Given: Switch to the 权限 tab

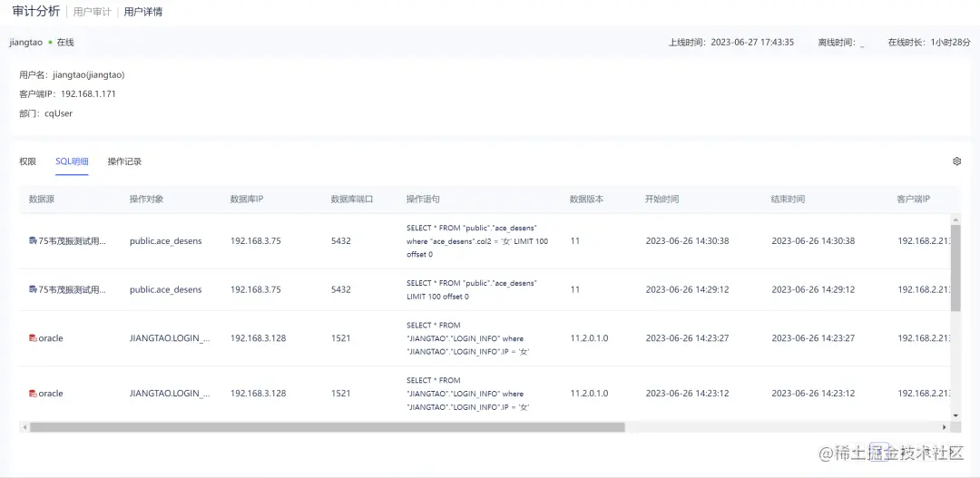Looking at the screenshot, I should pos(27,161).
